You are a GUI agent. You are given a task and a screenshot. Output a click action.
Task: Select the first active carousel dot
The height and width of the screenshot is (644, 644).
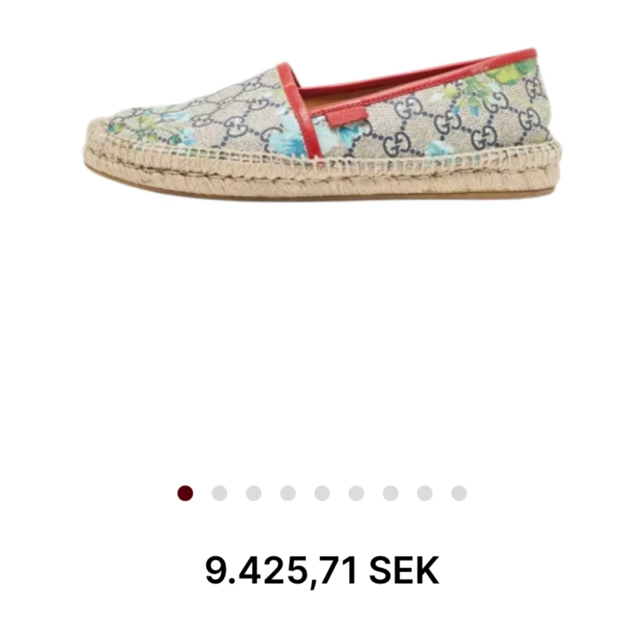pyautogui.click(x=185, y=493)
